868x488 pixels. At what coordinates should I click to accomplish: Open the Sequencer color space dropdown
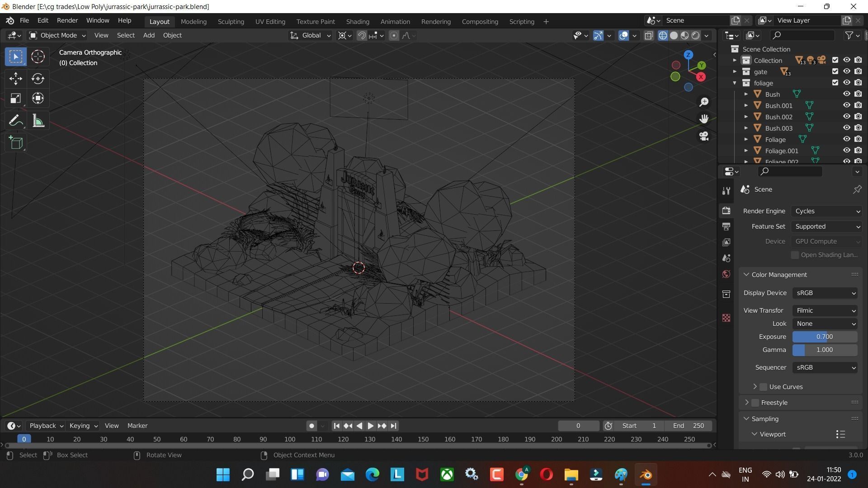click(x=825, y=367)
